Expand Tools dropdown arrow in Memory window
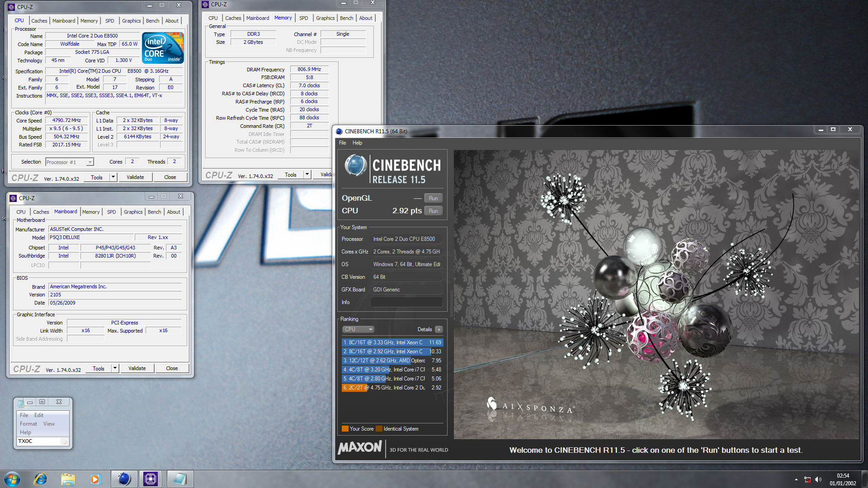The width and height of the screenshot is (868, 488). (307, 174)
